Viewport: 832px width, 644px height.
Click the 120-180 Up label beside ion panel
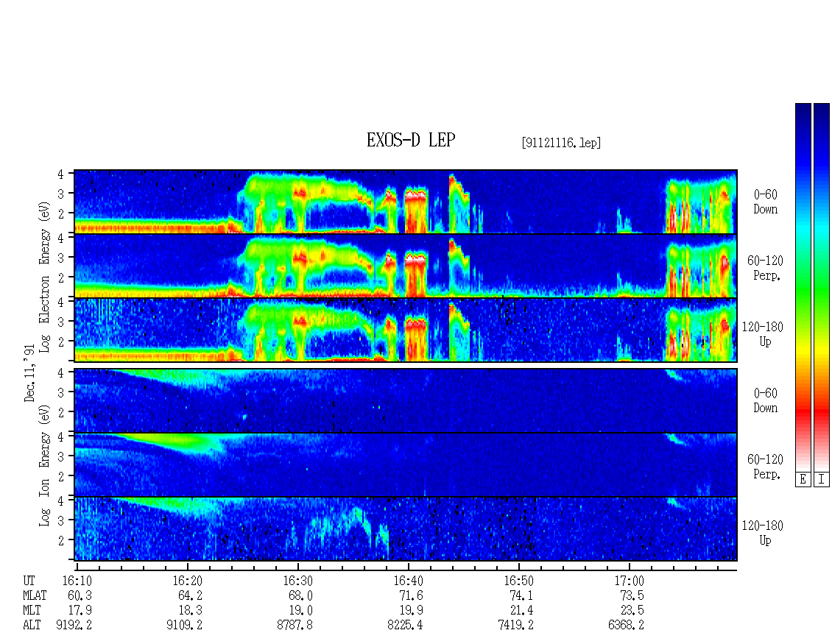tap(763, 533)
